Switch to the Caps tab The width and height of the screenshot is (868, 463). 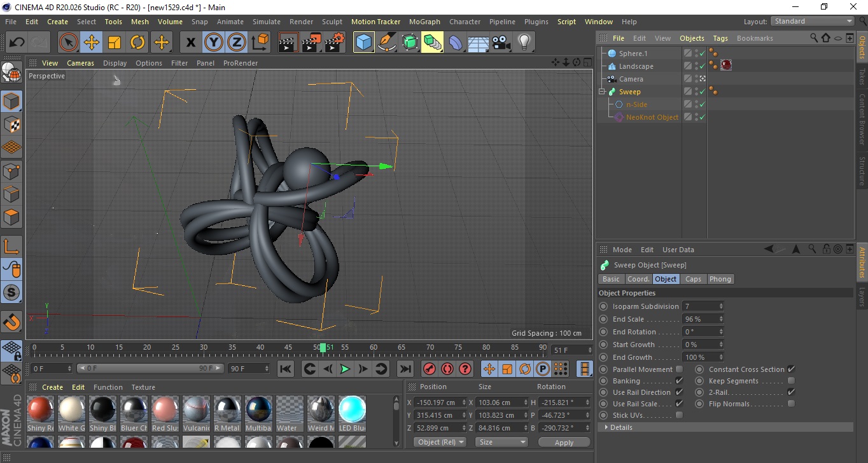693,279
